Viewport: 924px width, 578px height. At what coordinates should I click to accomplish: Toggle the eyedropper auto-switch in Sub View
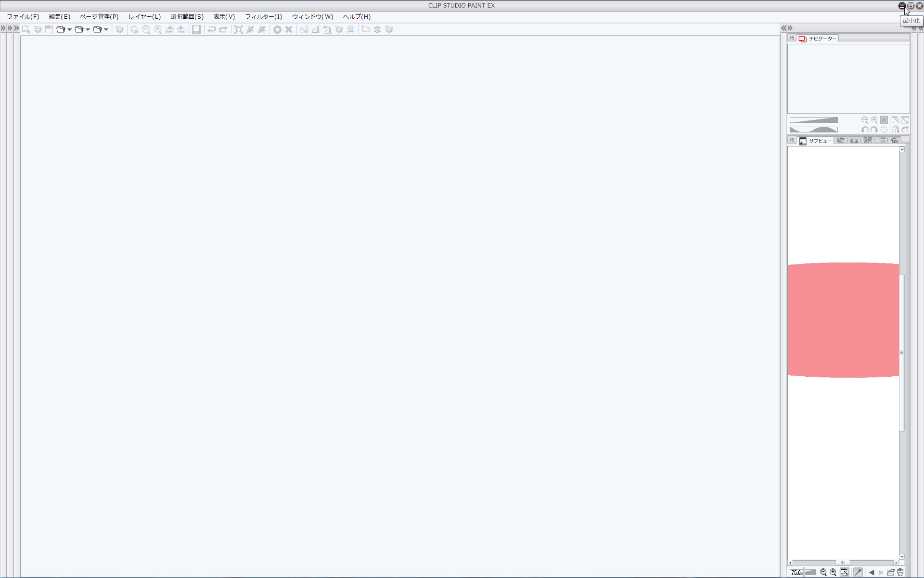858,572
